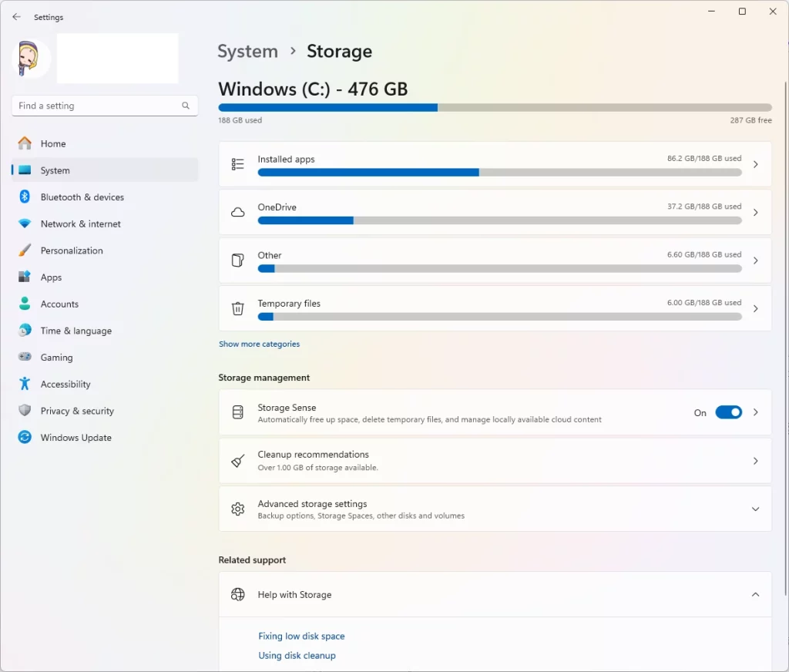This screenshot has width=789, height=672.
Task: Click the '188 GB used' label
Action: coord(240,120)
